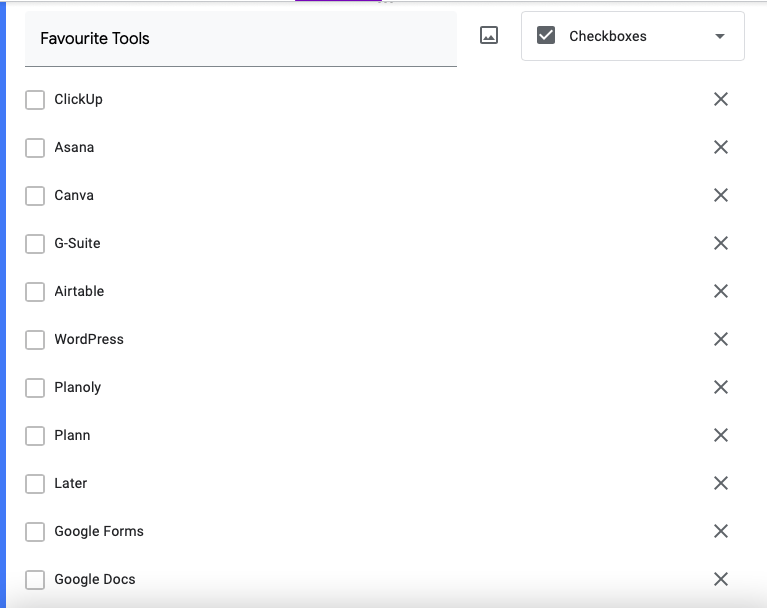
Task: Remove the WordPress option
Action: [x=721, y=339]
